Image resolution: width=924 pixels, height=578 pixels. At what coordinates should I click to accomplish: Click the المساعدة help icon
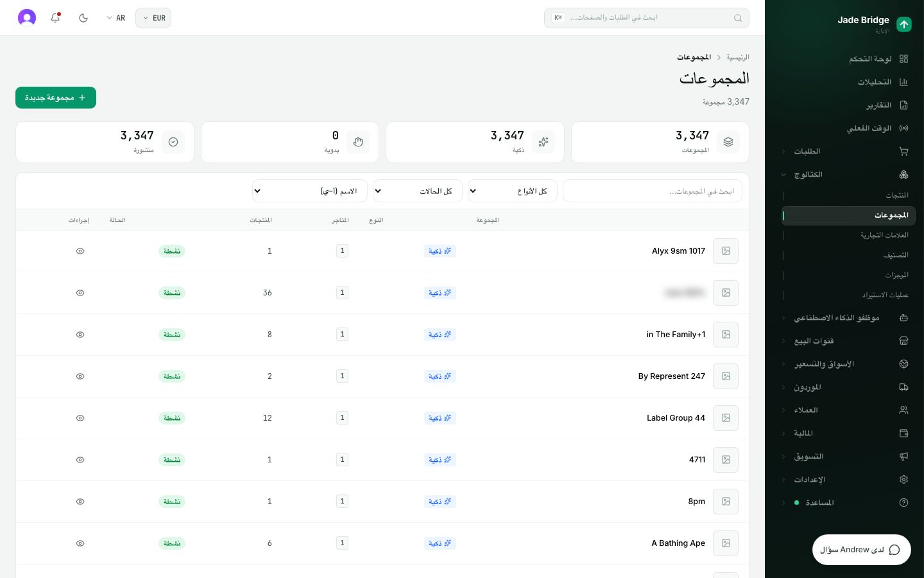[903, 503]
